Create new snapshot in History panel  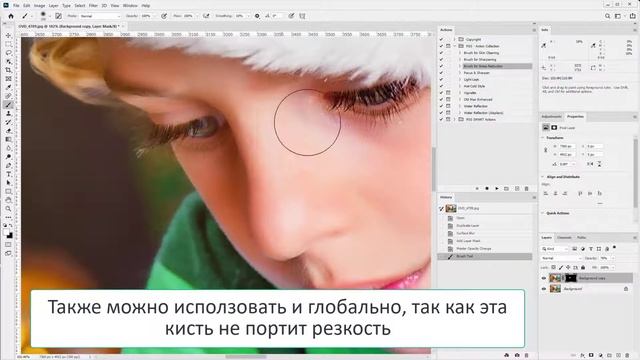pyautogui.click(x=517, y=356)
